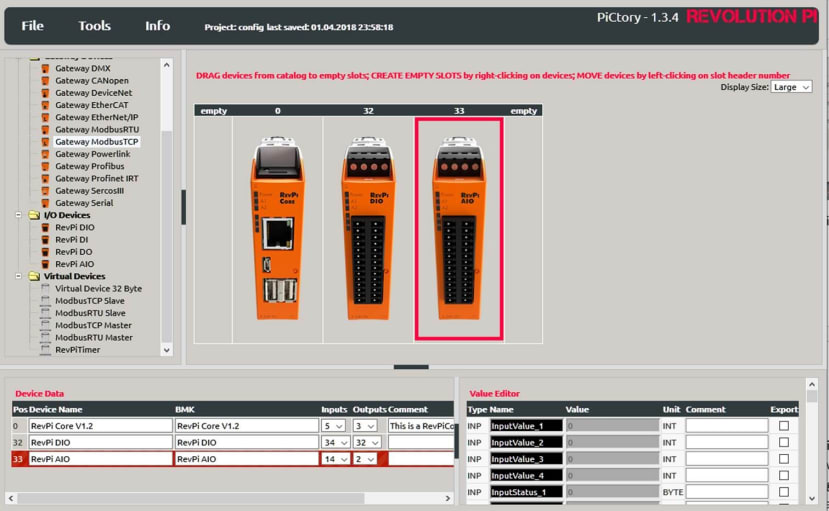Screen dimensions: 829x511
Task: Click the Gateway ModbusTCP device icon
Action: click(45, 142)
